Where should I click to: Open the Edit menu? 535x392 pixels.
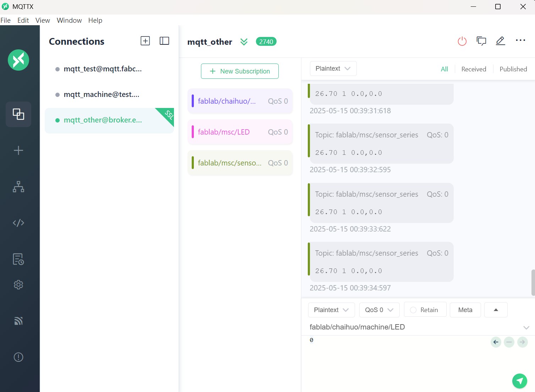pyautogui.click(x=23, y=20)
